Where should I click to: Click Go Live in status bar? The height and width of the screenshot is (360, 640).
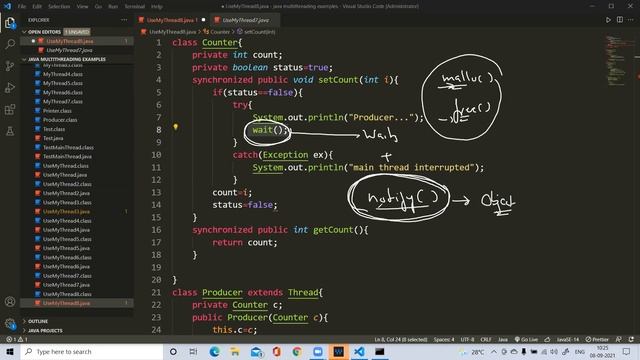[526, 339]
